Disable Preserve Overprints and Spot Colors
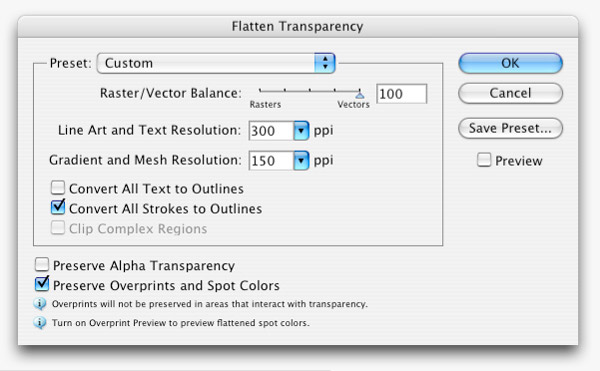600x371 pixels. (x=42, y=285)
